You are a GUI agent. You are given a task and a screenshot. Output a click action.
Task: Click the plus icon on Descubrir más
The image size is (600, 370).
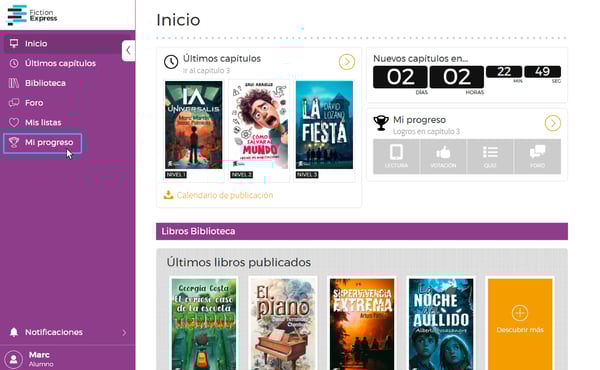[x=520, y=313]
